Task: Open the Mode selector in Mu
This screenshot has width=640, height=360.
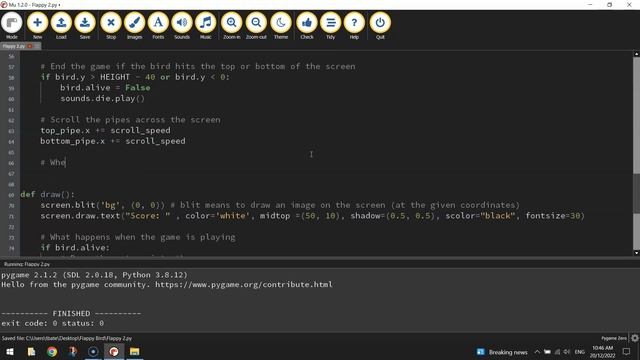Action: click(x=11, y=26)
